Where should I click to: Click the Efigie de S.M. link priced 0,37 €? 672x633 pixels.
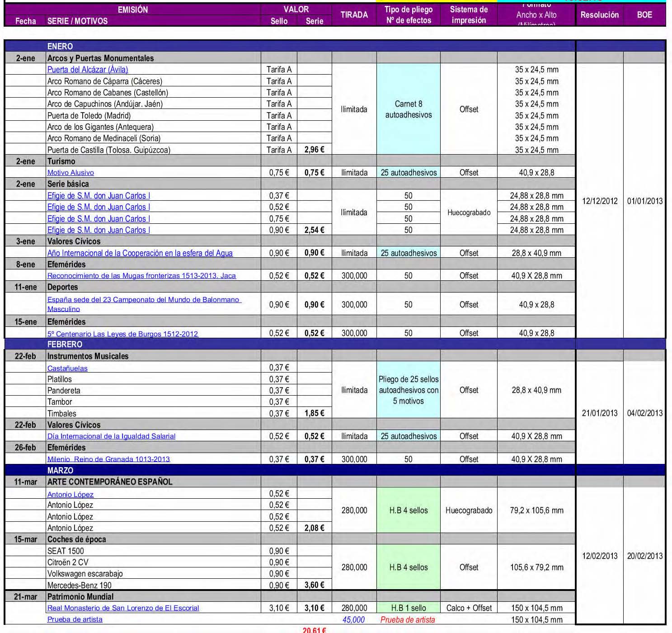click(x=99, y=196)
